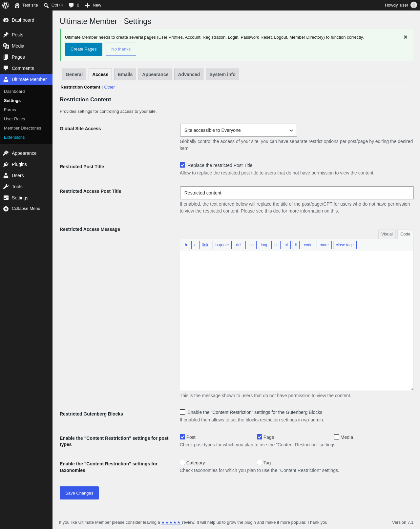420x529 pixels.
Task: Click the Dashboard gauge icon in sidebar
Action: (6, 20)
